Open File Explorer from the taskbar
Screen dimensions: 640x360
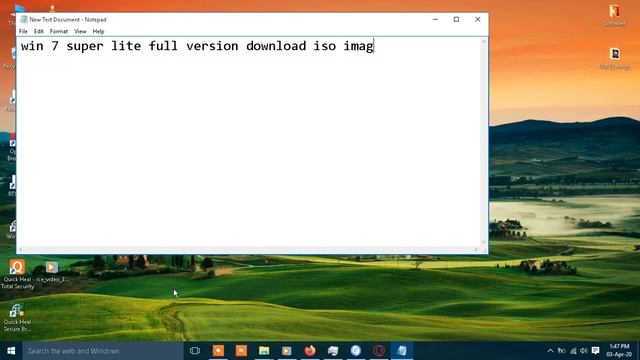coord(264,351)
